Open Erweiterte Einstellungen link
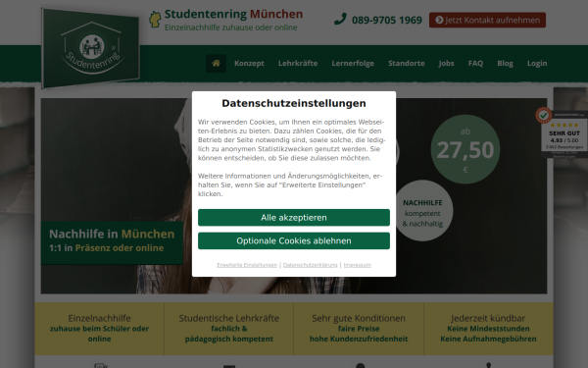Image resolution: width=588 pixels, height=368 pixels. click(247, 265)
